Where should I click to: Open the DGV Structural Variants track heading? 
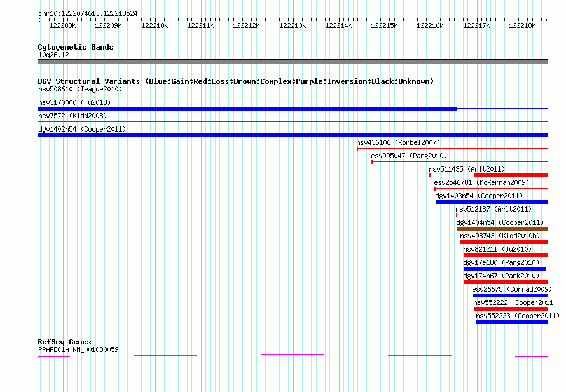235,81
